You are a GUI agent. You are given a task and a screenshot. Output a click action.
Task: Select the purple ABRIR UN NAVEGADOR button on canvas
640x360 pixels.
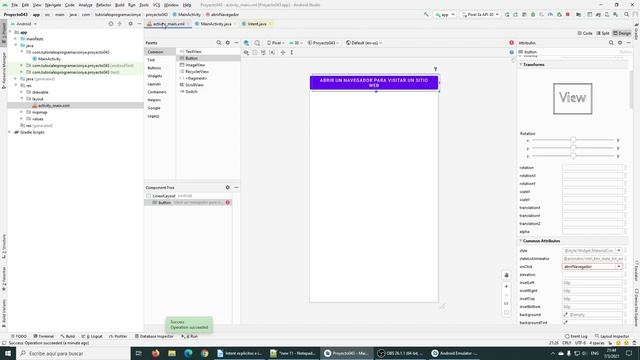coord(374,83)
